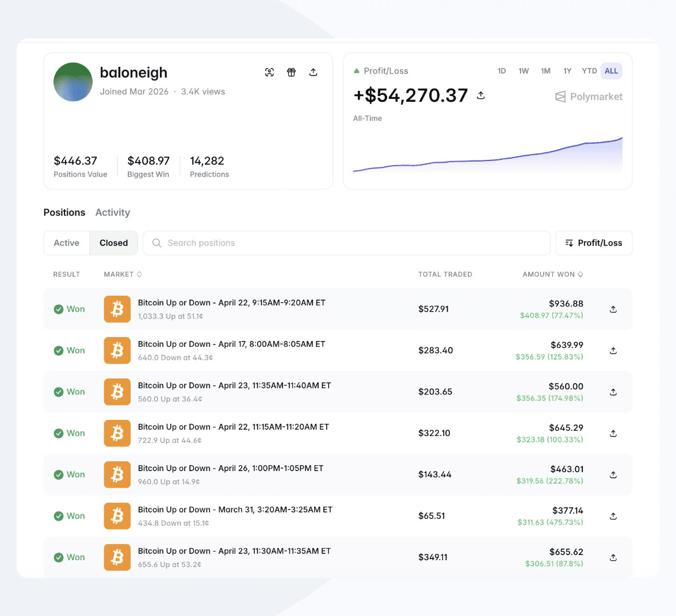
Task: Sort by the MARKET column
Action: (123, 274)
